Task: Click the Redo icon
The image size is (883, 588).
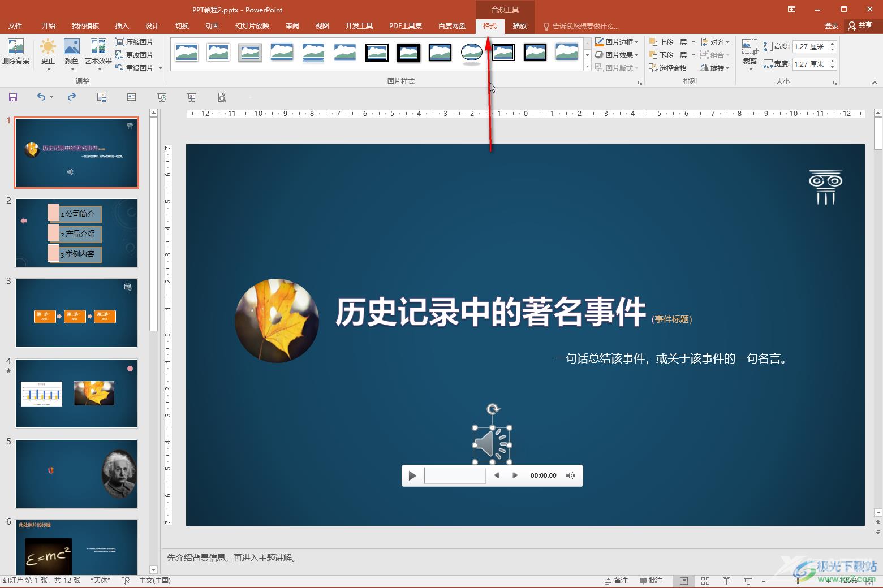Action: point(72,97)
